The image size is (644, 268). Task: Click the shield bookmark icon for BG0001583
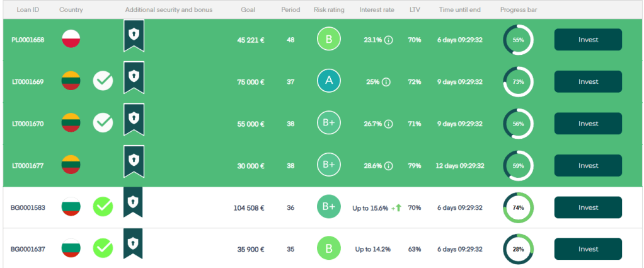[x=134, y=202]
